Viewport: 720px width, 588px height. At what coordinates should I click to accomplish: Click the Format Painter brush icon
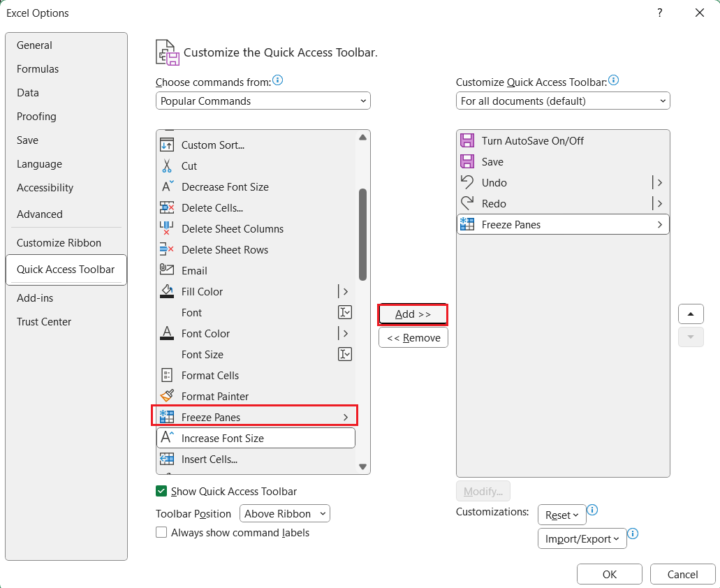tap(167, 396)
